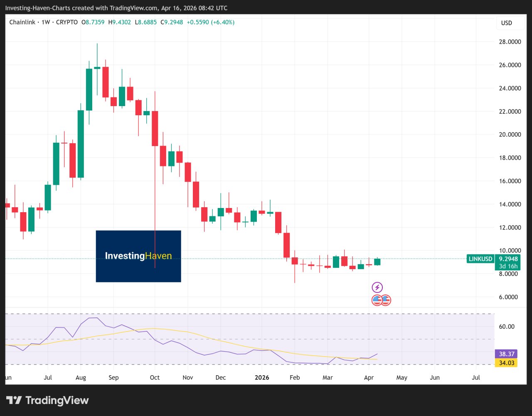Screen dimensions: 532x416
Task: Click the left US flag economic event icon
Action: click(377, 300)
